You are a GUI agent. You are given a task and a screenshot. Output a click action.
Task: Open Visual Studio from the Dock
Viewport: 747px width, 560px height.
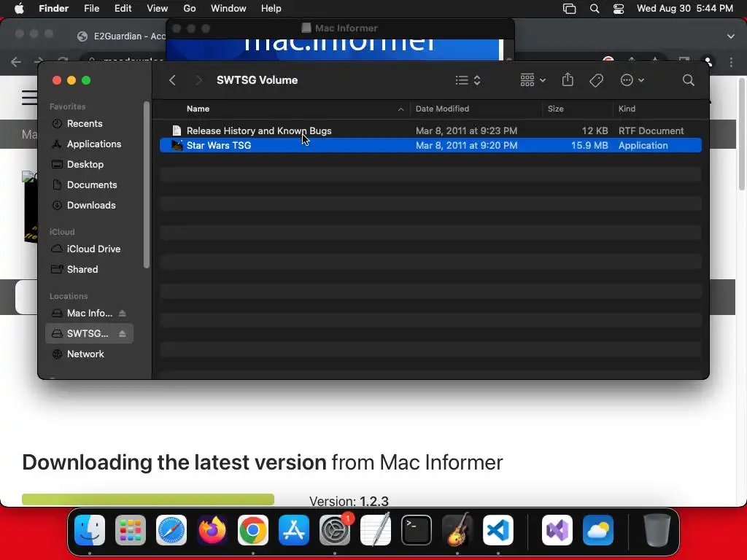point(557,530)
